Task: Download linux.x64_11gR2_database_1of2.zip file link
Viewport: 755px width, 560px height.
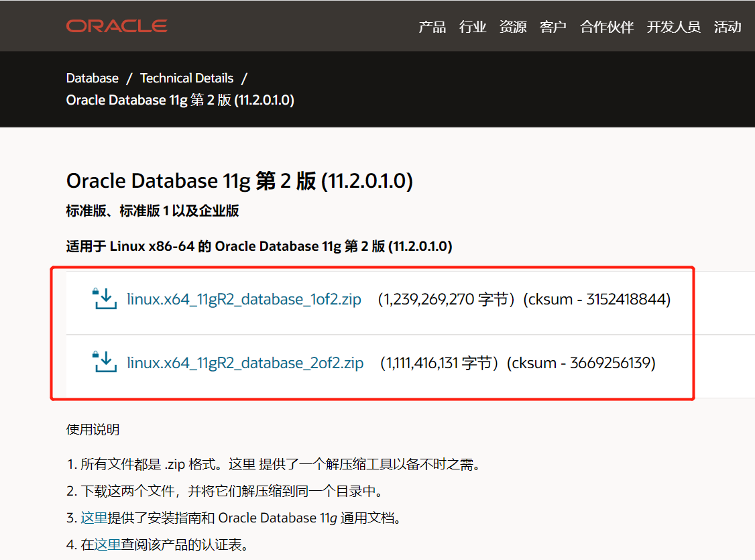Action: click(x=243, y=299)
